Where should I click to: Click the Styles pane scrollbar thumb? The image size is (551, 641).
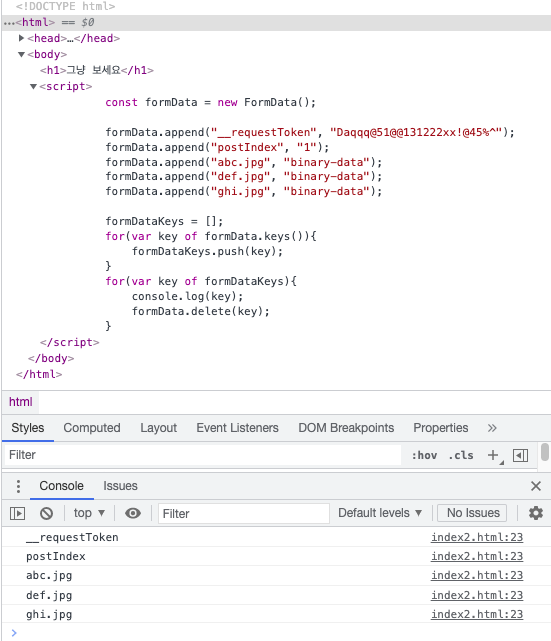point(545,452)
